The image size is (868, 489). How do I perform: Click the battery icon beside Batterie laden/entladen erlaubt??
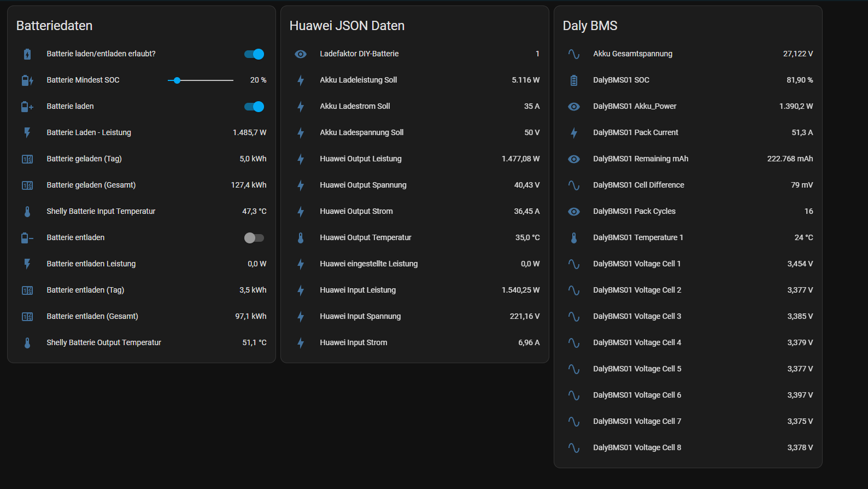(x=27, y=54)
